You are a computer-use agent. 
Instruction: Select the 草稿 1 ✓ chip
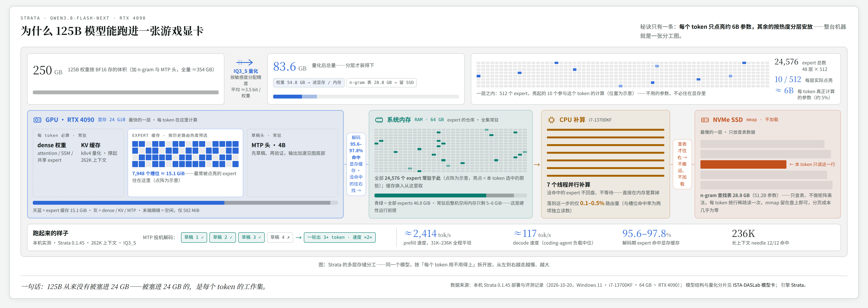[x=194, y=237]
